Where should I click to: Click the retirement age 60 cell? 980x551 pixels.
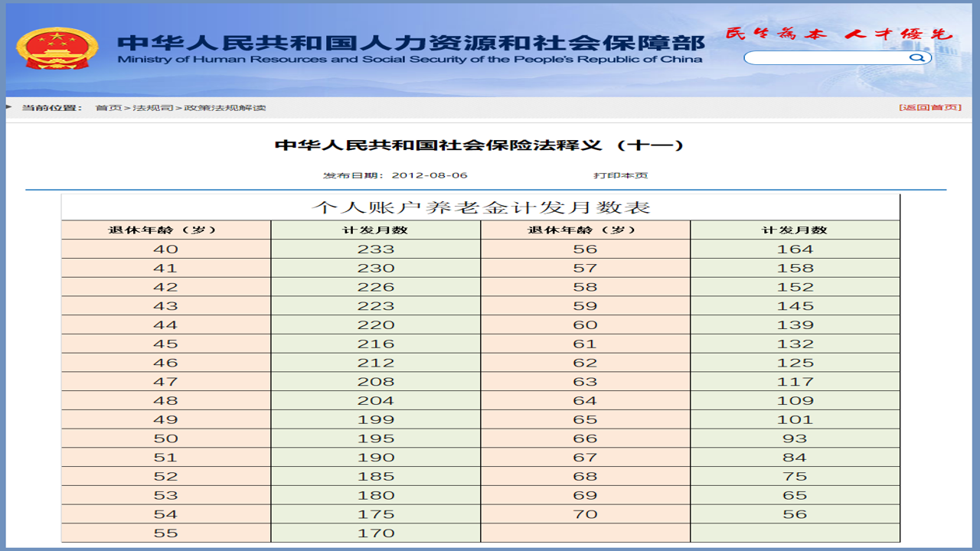point(586,324)
